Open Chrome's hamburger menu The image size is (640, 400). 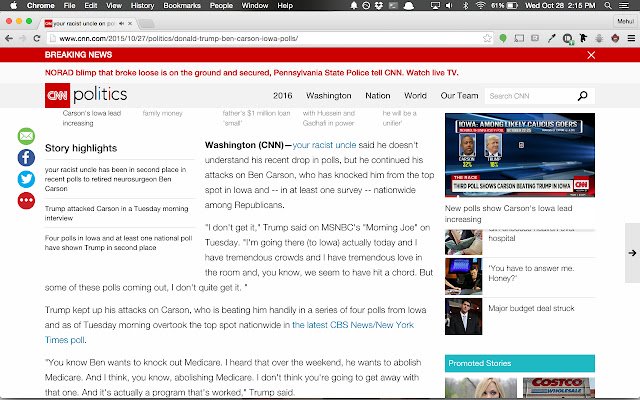click(631, 38)
